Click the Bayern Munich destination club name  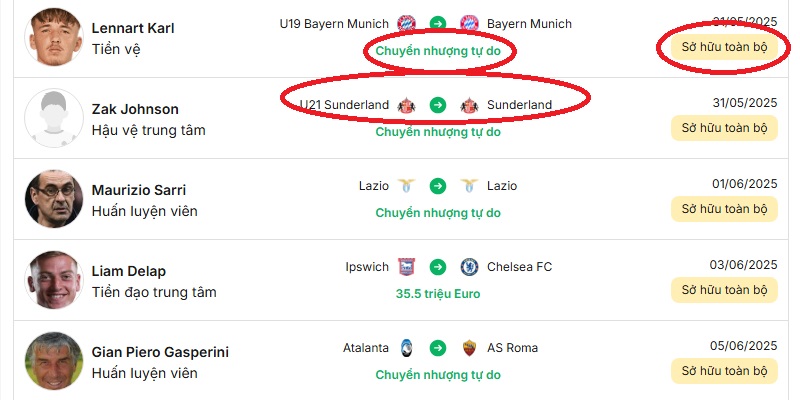tap(529, 23)
